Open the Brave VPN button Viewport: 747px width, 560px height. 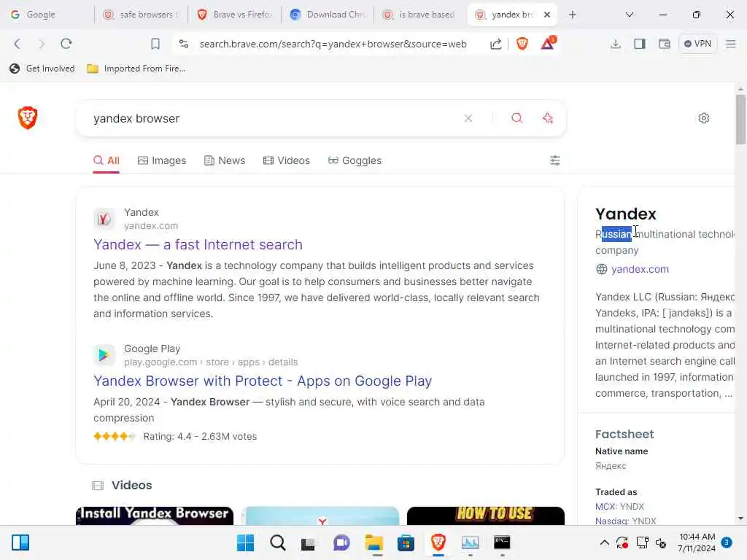697,44
